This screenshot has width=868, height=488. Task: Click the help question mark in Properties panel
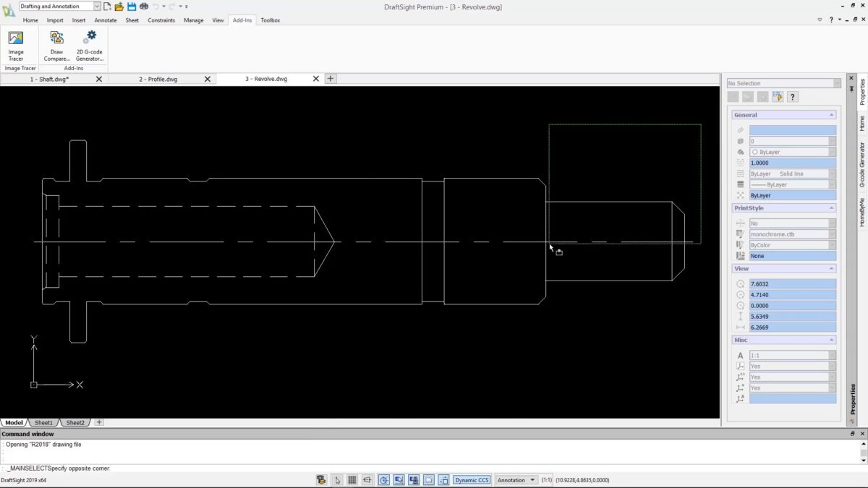point(793,97)
